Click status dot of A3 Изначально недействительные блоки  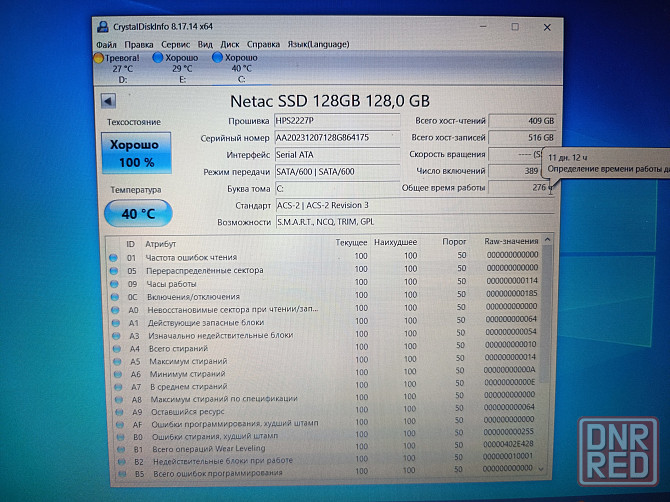click(x=116, y=336)
